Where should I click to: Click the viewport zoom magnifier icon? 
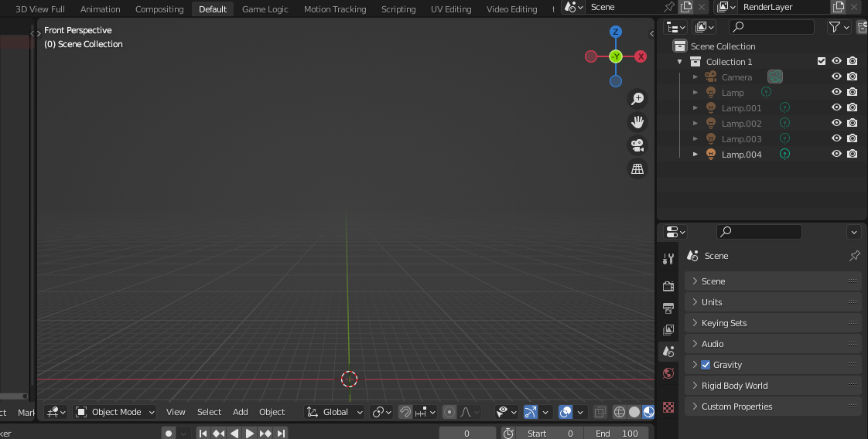(637, 98)
